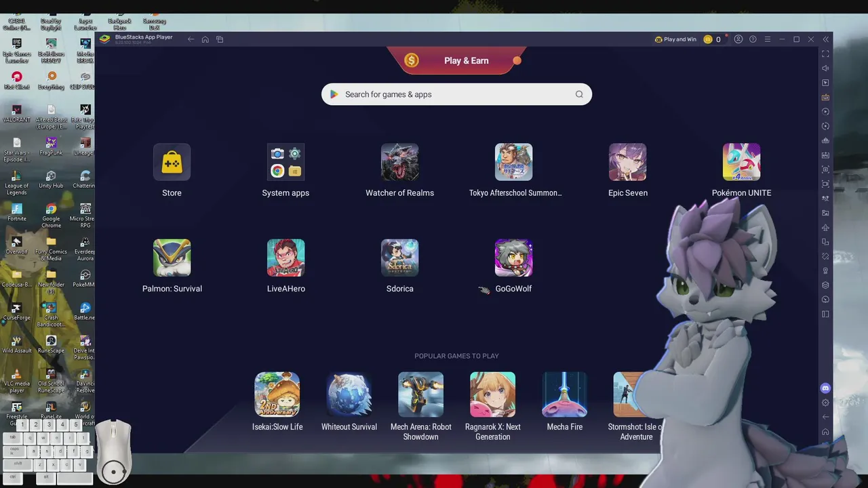The image size is (868, 488).
Task: Focus the Search for games & apps field
Action: [x=456, y=94]
